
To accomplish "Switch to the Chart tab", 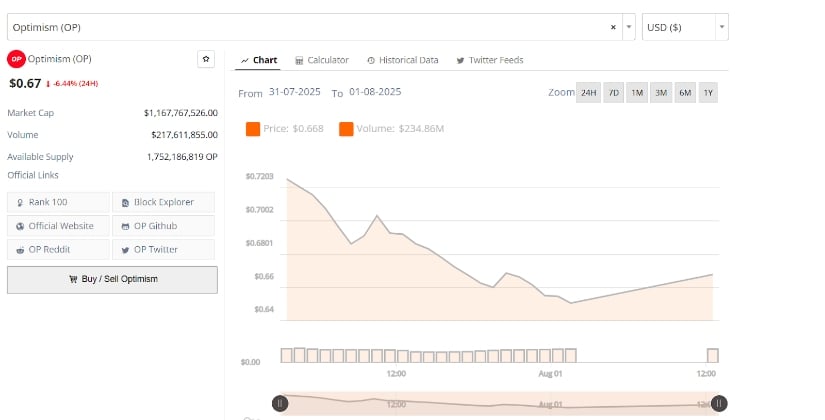I will 259,60.
